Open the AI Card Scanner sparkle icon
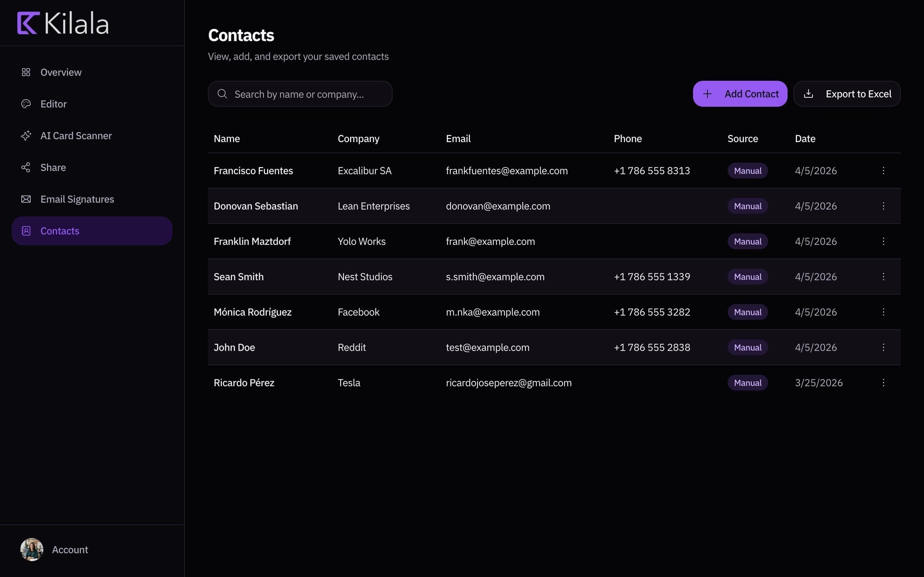 [x=26, y=136]
